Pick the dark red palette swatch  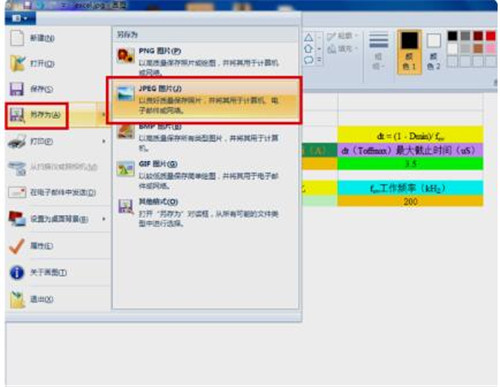click(478, 36)
